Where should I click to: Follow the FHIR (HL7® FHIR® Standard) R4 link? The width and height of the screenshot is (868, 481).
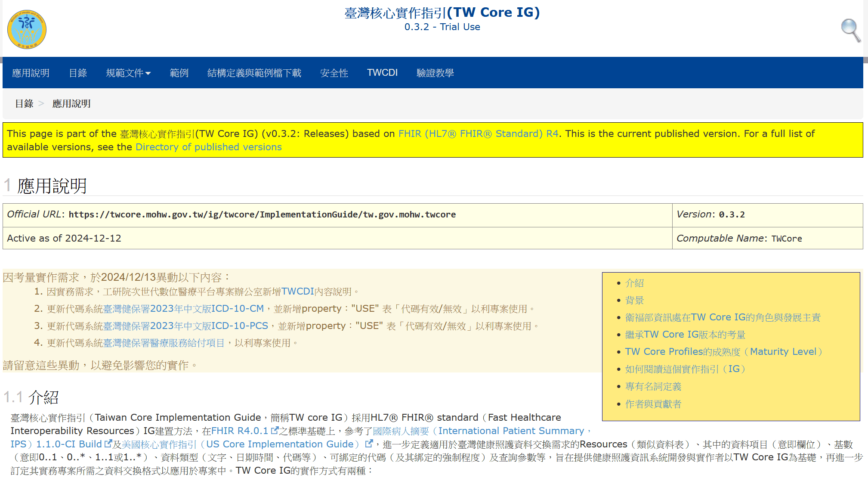point(478,133)
